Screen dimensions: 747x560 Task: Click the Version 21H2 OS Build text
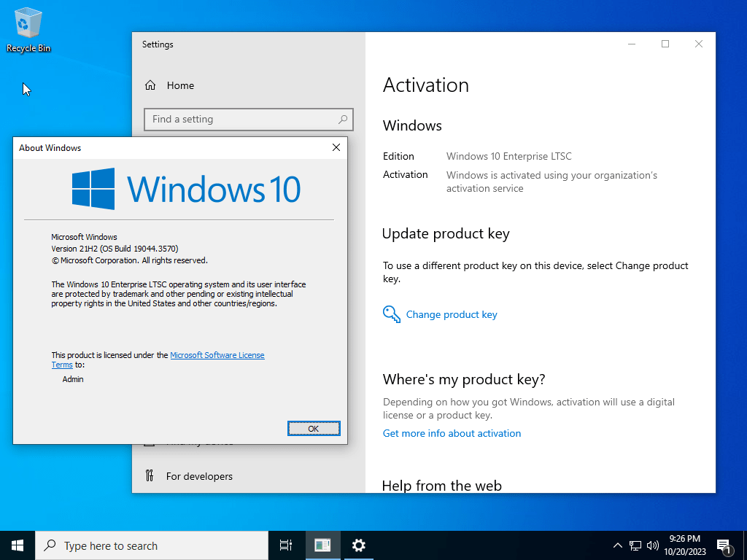[115, 249]
